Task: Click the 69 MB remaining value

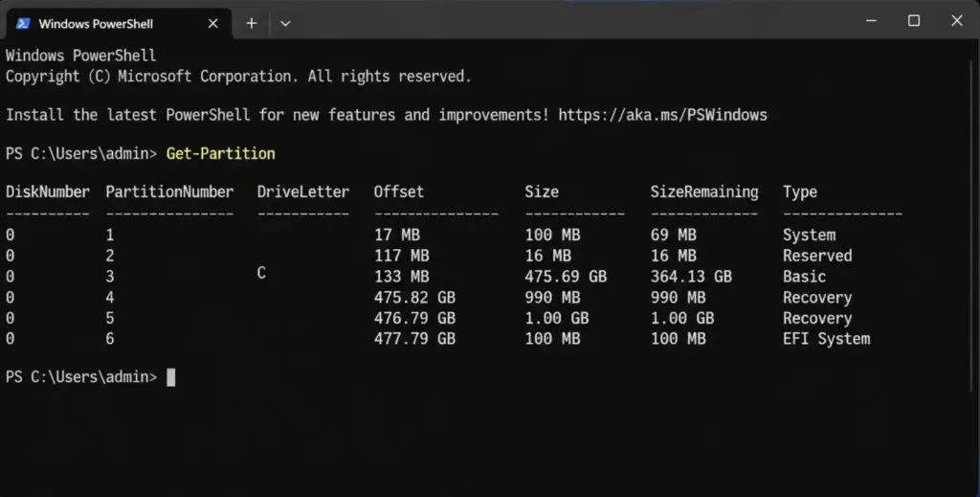Action: point(673,235)
